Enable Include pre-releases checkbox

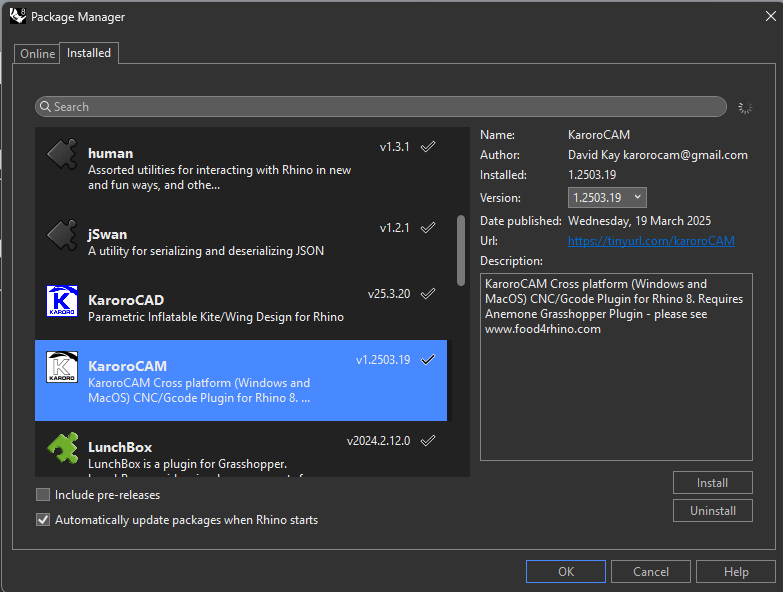[x=43, y=495]
